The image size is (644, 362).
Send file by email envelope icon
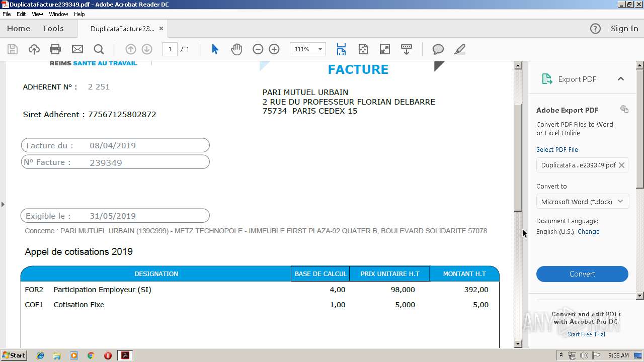[77, 49]
